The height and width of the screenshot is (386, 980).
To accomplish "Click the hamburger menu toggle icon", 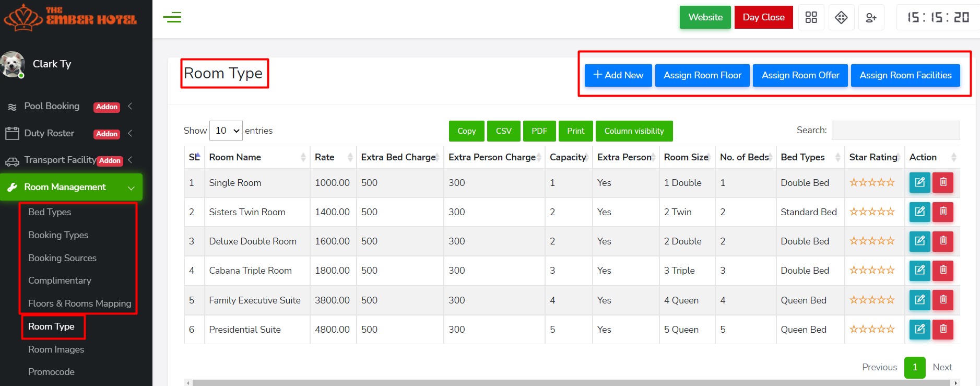I will pyautogui.click(x=172, y=17).
